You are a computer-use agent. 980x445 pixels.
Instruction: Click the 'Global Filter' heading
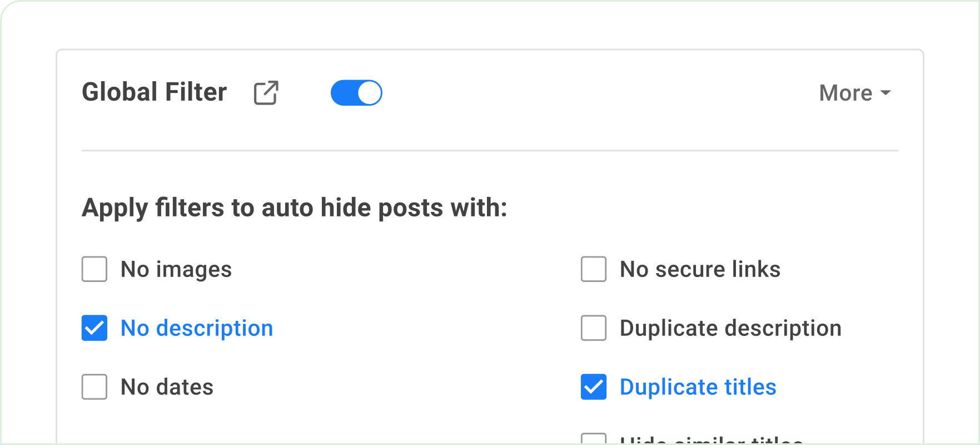click(155, 92)
